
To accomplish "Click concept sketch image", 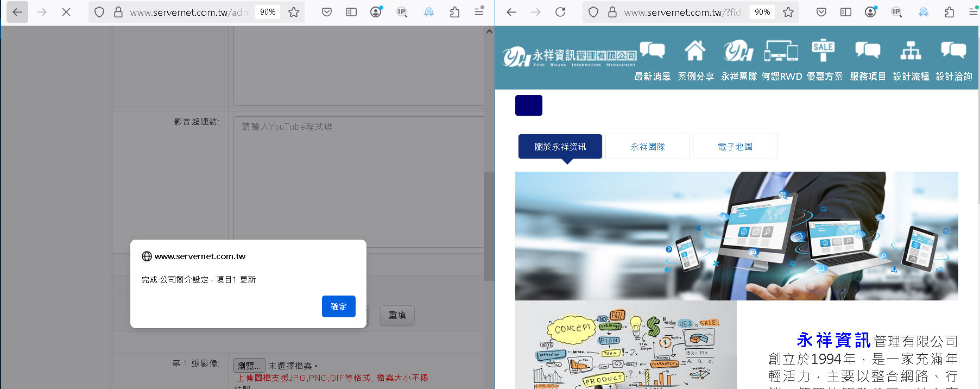I will point(625,345).
